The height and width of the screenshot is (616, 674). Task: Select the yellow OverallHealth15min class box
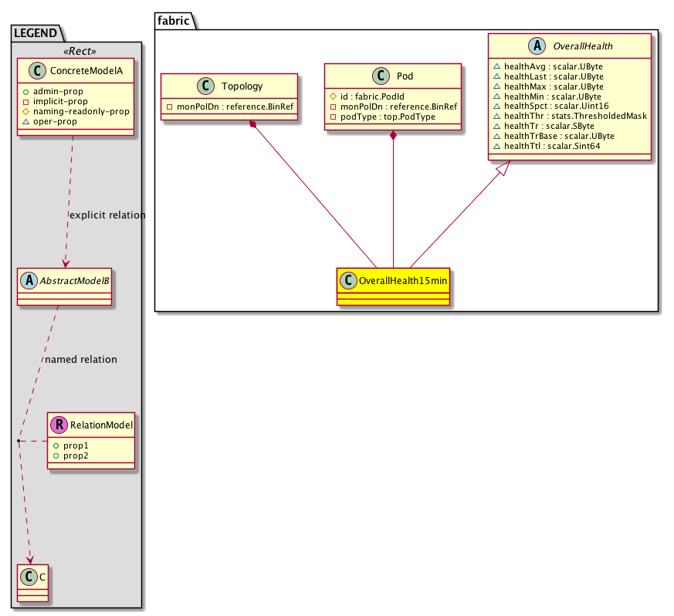pos(393,287)
